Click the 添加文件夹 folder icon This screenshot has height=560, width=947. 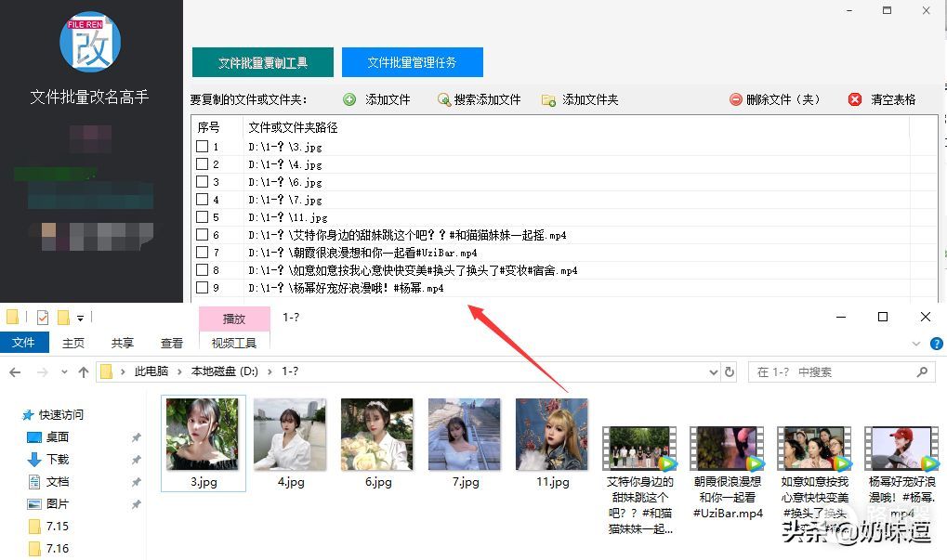point(548,99)
